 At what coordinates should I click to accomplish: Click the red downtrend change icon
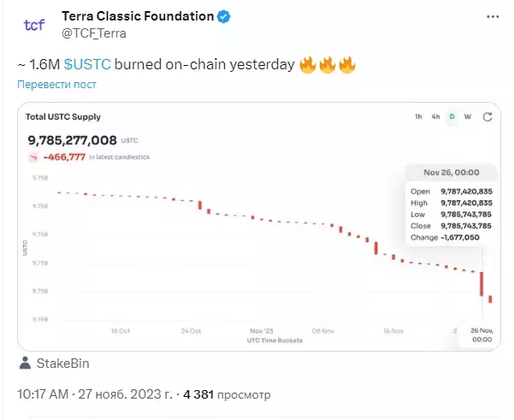(33, 157)
